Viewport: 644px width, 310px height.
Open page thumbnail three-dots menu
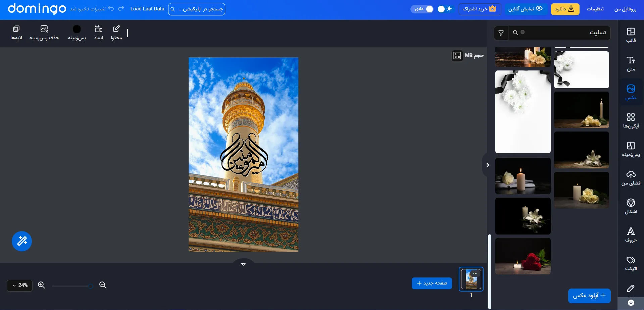point(475,273)
